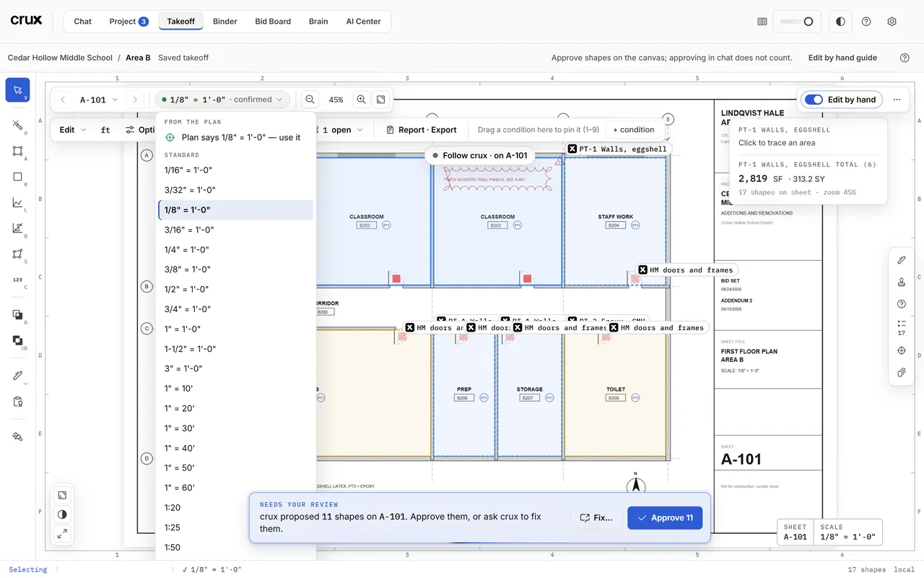Open the Bid Board tab
The width and height of the screenshot is (924, 578).
[x=273, y=22]
